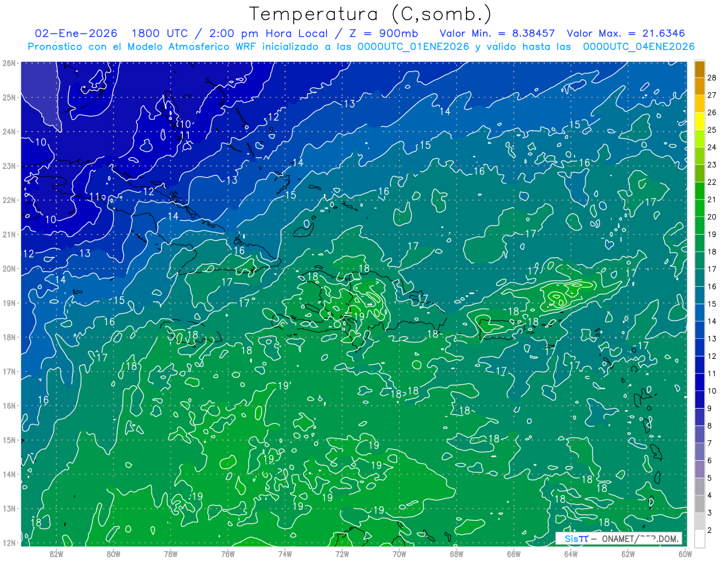Click the '78W' longitude axis label
This screenshot has height=562, width=728.
tap(170, 554)
